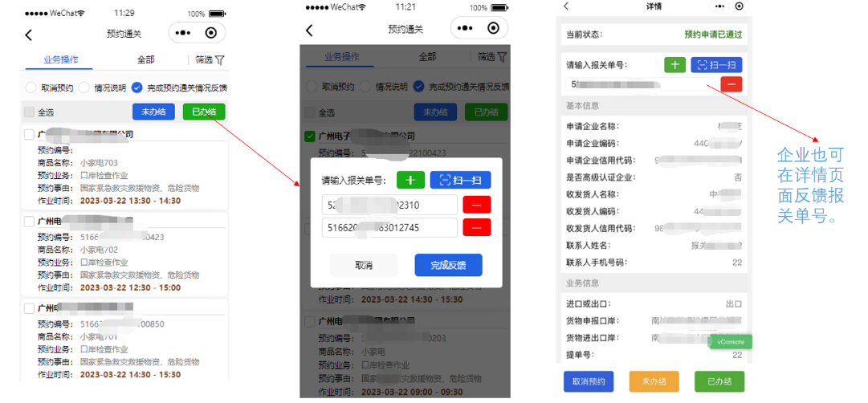
Task: Go back using left screen's back arrow
Action: tap(29, 35)
